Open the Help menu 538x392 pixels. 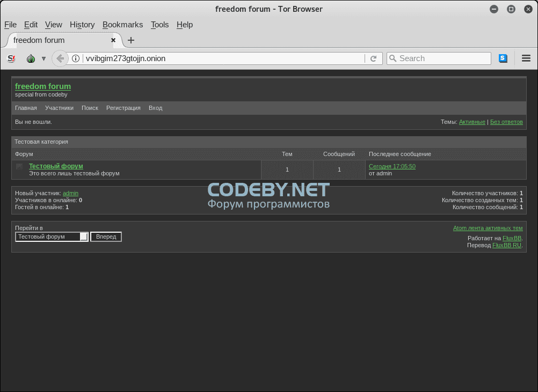[x=185, y=25]
